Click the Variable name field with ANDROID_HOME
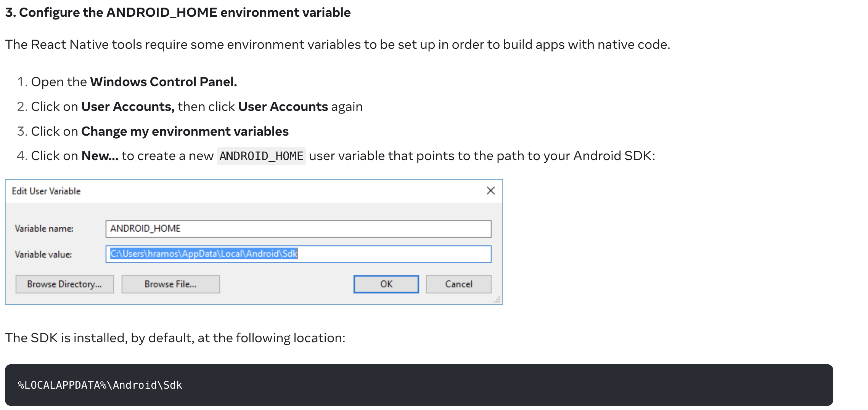 pyautogui.click(x=298, y=229)
